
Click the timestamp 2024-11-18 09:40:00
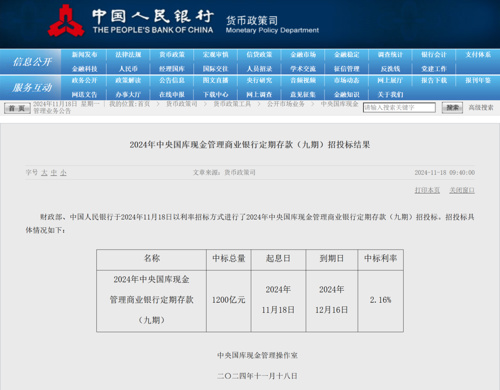tap(445, 172)
